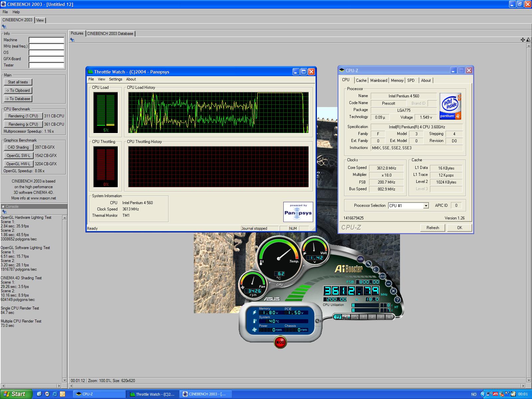Click the zoom triangle icon in Pictures view
The height and width of the screenshot is (399, 532).
tap(528, 40)
